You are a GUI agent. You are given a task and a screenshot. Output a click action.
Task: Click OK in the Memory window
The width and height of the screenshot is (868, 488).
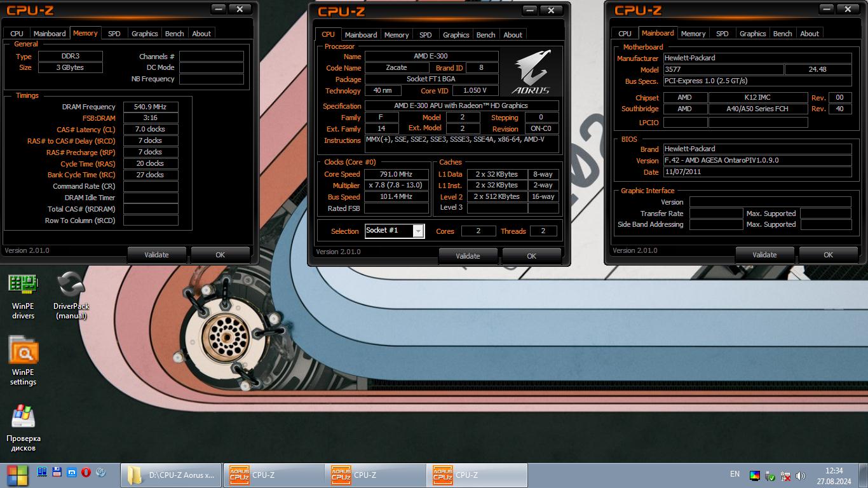coord(220,255)
